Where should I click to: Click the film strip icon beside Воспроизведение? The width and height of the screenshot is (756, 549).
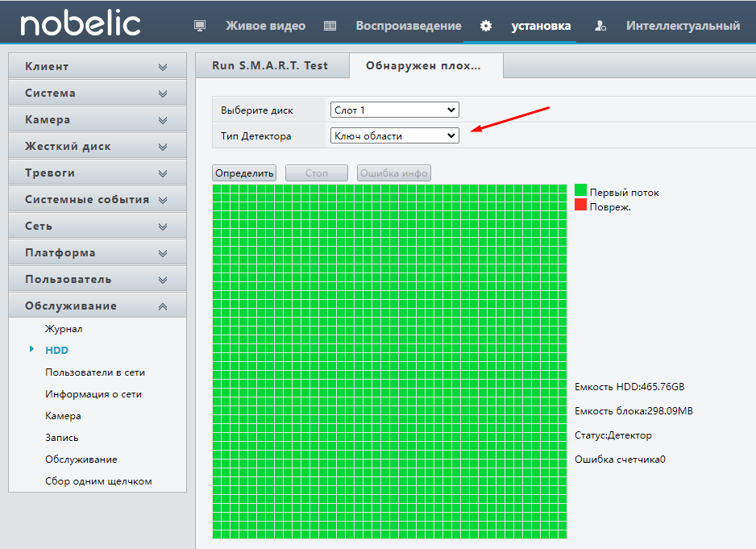pyautogui.click(x=330, y=26)
